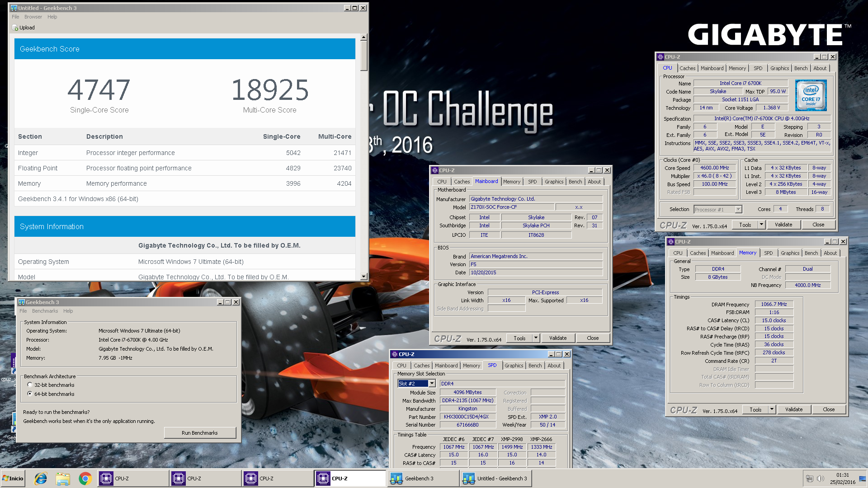Screen dimensions: 868x488
Task: Activate the highlighted fourth CPU-Z taskbar button
Action: coord(350,479)
